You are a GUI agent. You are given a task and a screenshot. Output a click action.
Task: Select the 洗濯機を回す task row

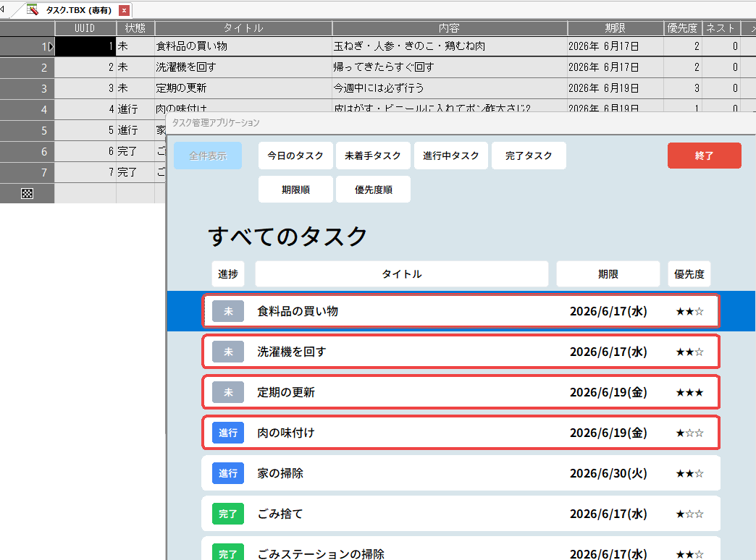461,352
